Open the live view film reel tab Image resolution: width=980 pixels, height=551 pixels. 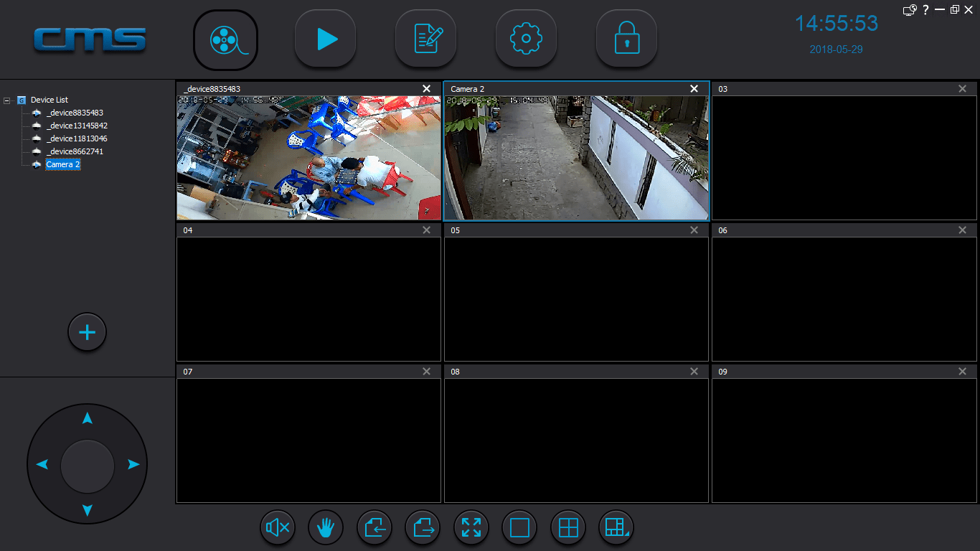[x=225, y=39]
